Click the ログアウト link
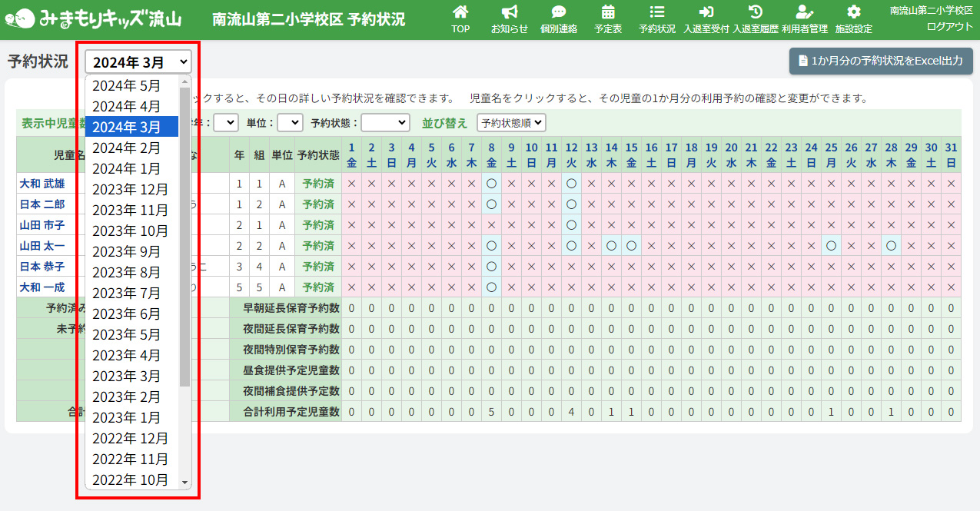Viewport: 980px width, 511px height. point(950,26)
